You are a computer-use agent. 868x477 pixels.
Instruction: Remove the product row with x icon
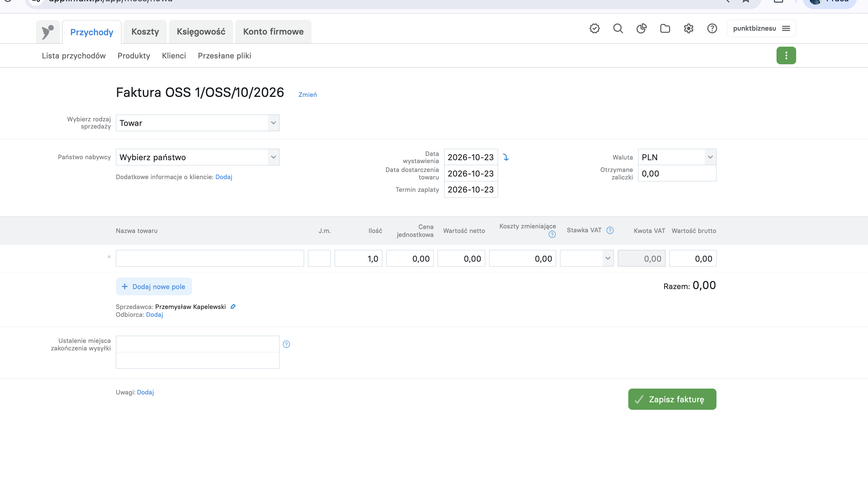(x=109, y=257)
